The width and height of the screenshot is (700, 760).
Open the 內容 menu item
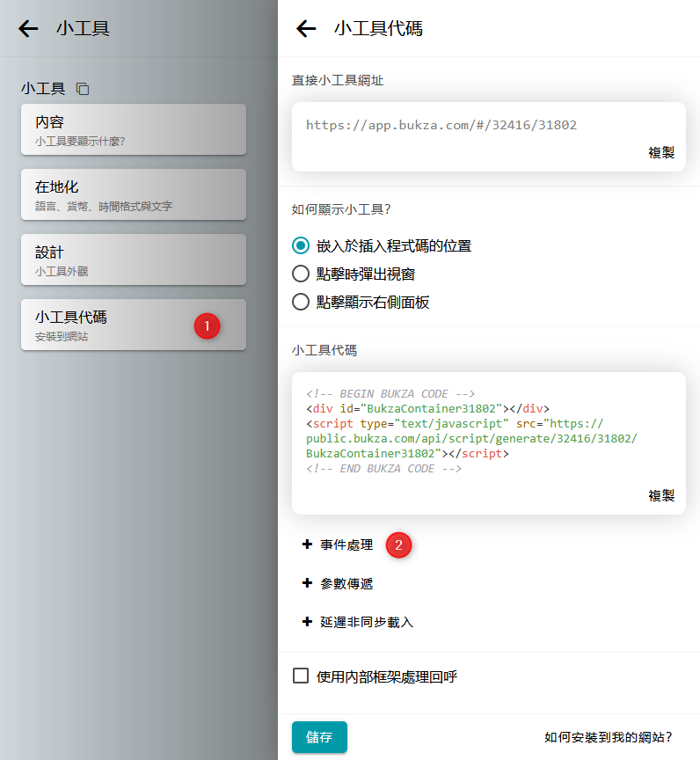tap(134, 129)
